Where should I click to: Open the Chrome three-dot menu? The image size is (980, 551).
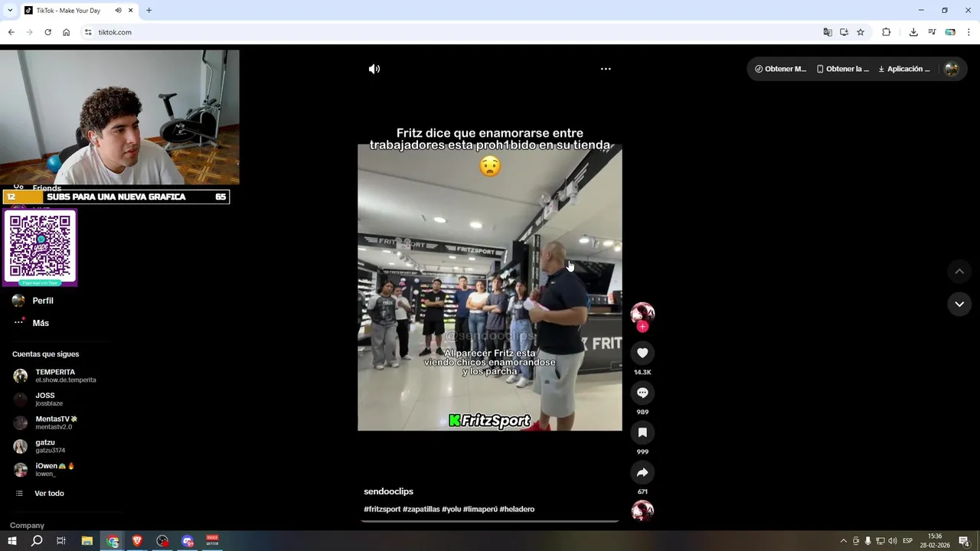[969, 32]
